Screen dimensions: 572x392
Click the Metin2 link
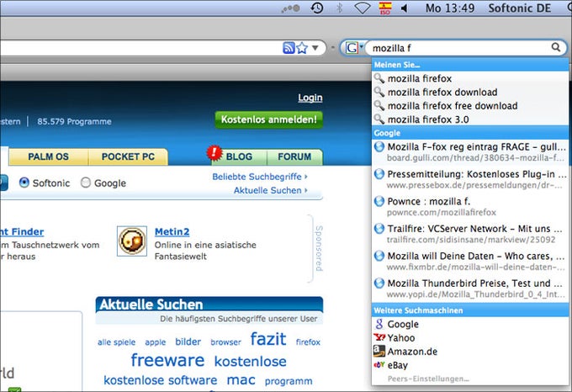click(172, 231)
